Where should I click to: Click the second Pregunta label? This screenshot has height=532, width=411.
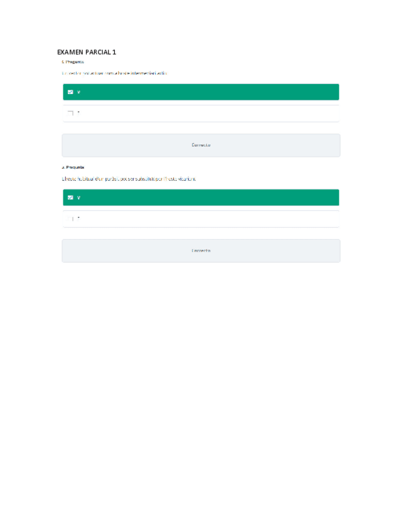pyautogui.click(x=73, y=168)
